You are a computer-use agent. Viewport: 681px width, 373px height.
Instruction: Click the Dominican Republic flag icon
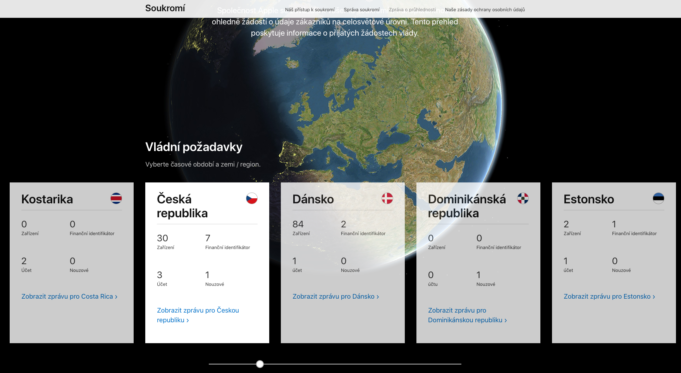click(x=523, y=198)
